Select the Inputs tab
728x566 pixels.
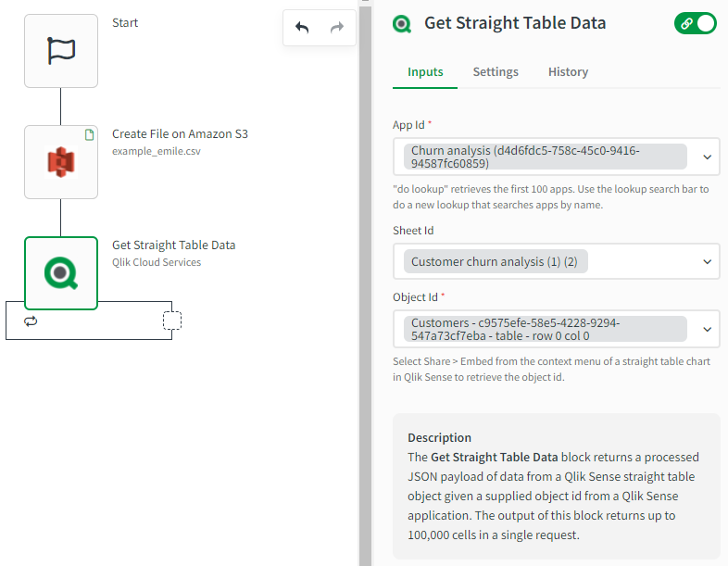pyautogui.click(x=425, y=72)
